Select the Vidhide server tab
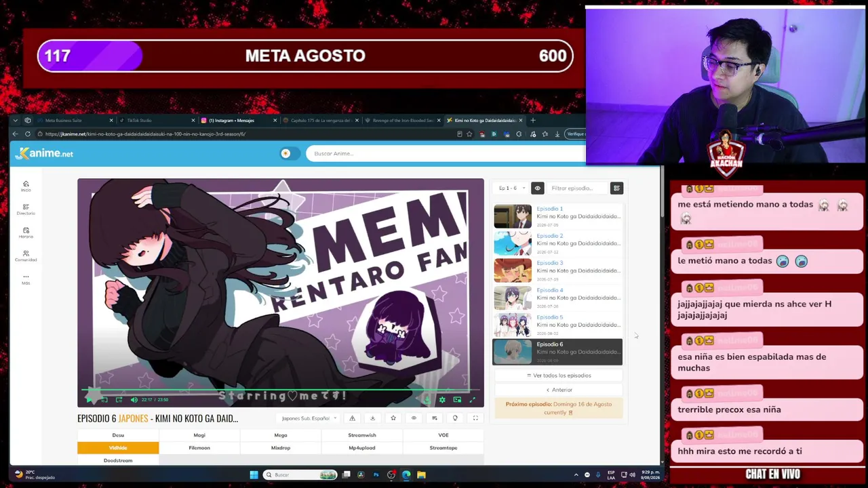Viewport: 868px width, 488px height. click(118, 447)
